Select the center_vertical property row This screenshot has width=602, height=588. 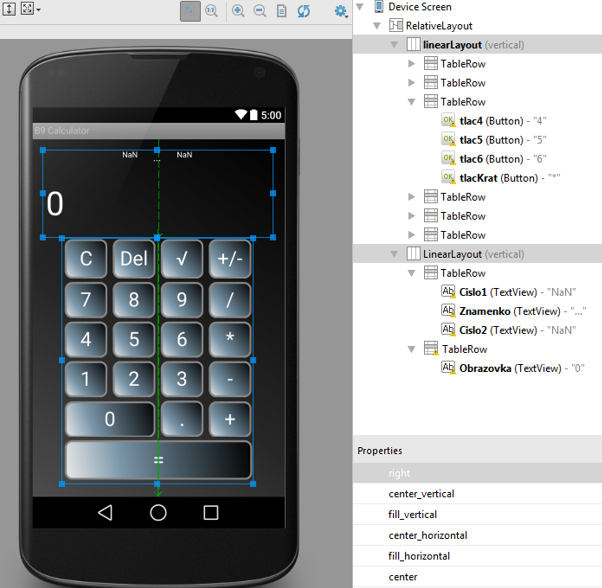(x=477, y=494)
